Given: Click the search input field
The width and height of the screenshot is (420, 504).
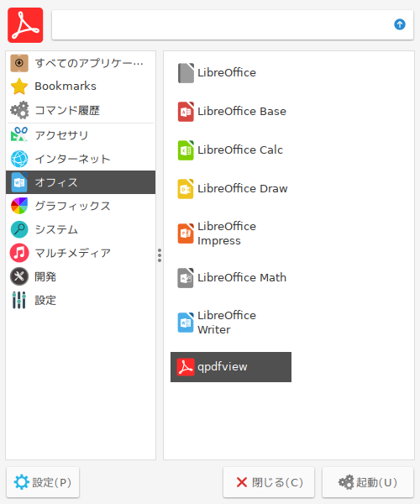Looking at the screenshot, I should (x=233, y=25).
